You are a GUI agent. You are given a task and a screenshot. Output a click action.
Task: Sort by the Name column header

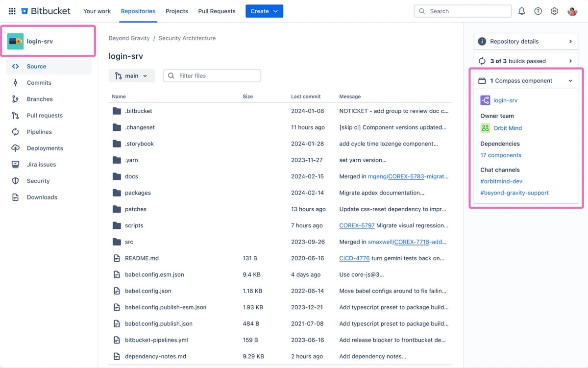119,97
